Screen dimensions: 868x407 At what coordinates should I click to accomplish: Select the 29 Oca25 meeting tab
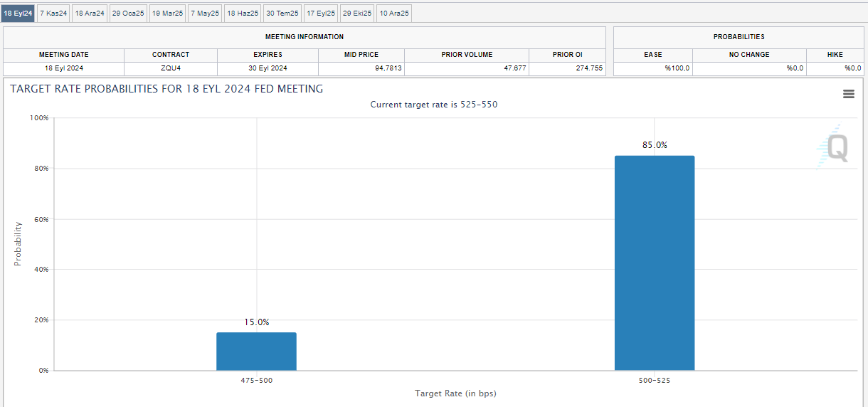click(x=128, y=14)
